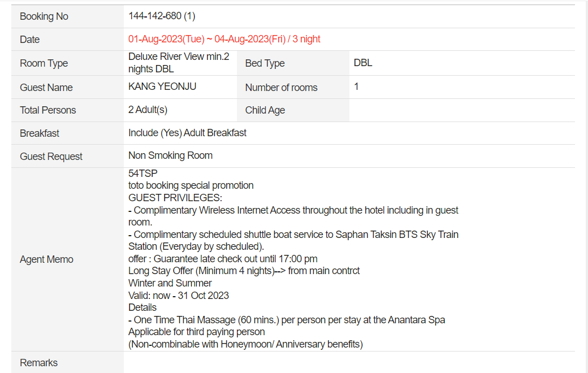Select Deluxe River View room type value

179,63
